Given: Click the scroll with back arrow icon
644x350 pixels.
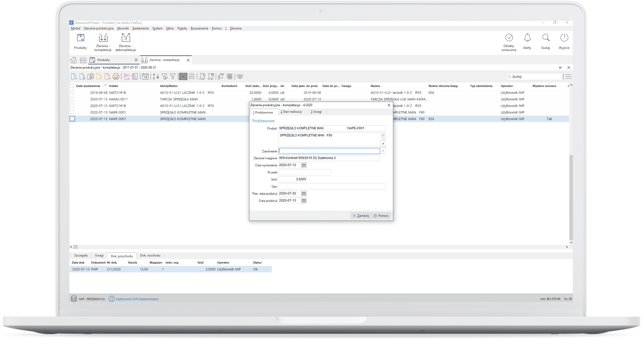Looking at the screenshot, I should click(135, 77).
